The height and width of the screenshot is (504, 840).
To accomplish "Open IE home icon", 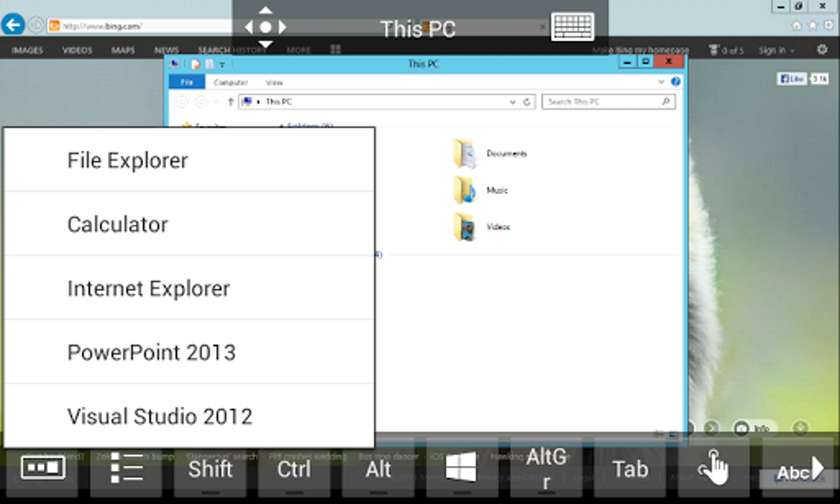I will [x=796, y=26].
